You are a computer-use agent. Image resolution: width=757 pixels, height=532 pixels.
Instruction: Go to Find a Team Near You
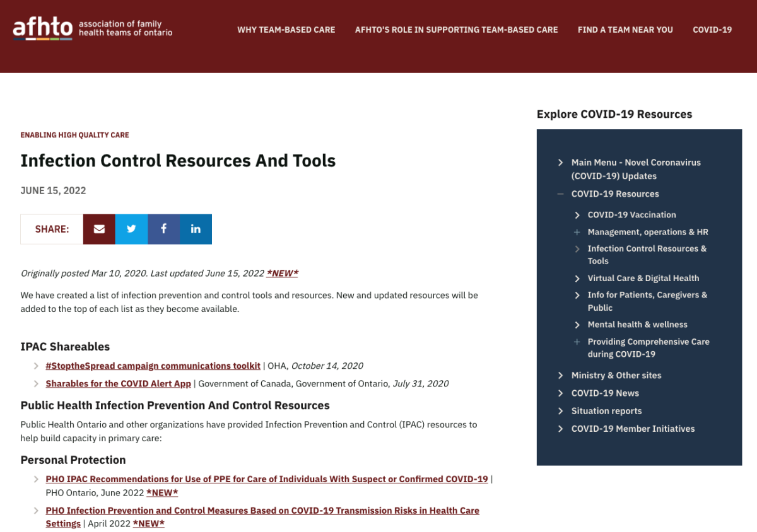(625, 30)
